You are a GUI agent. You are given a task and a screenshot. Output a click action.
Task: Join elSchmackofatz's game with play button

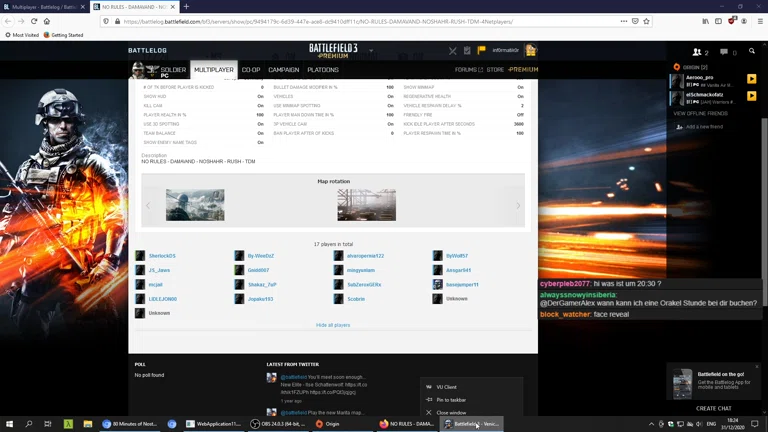point(751,96)
